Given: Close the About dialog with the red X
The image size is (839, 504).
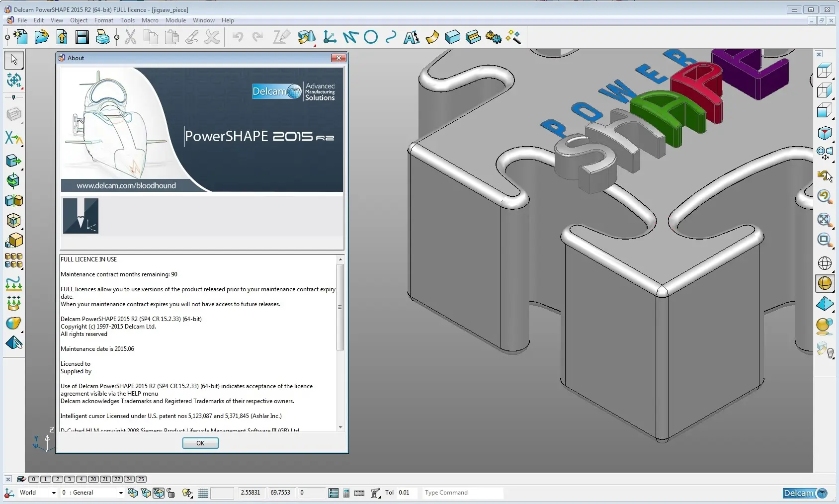Looking at the screenshot, I should click(338, 58).
